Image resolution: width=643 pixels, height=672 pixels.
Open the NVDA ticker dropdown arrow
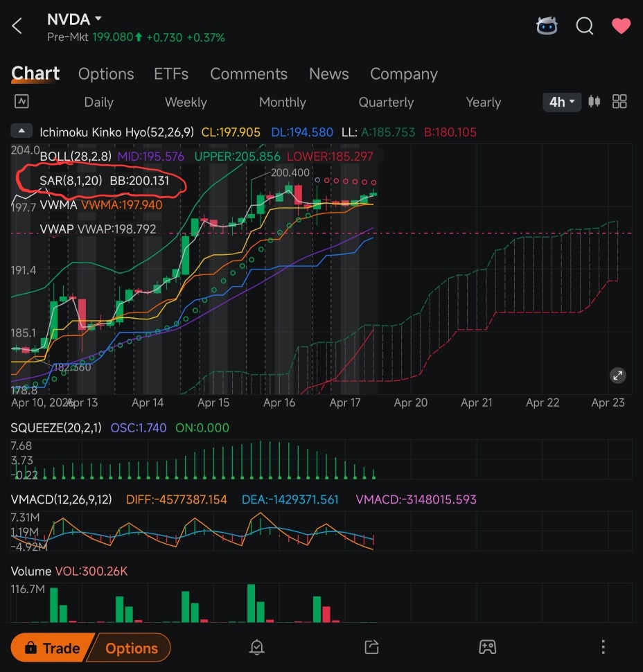[98, 19]
